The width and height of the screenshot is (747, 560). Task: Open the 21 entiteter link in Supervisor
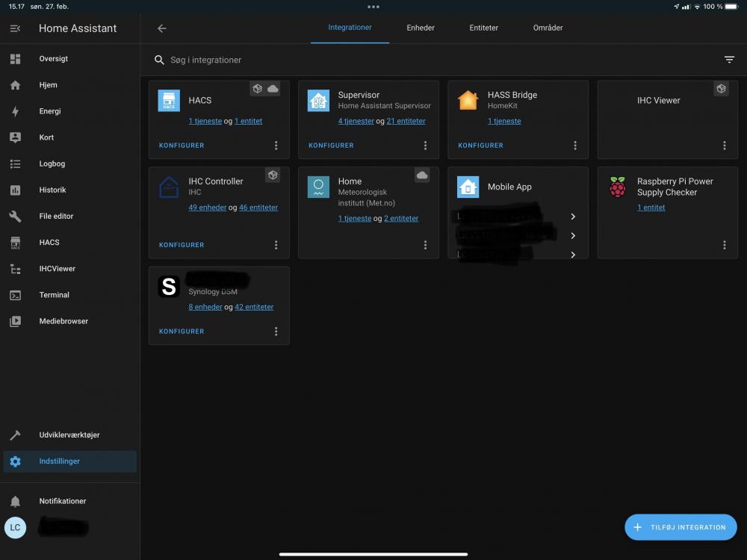(406, 121)
